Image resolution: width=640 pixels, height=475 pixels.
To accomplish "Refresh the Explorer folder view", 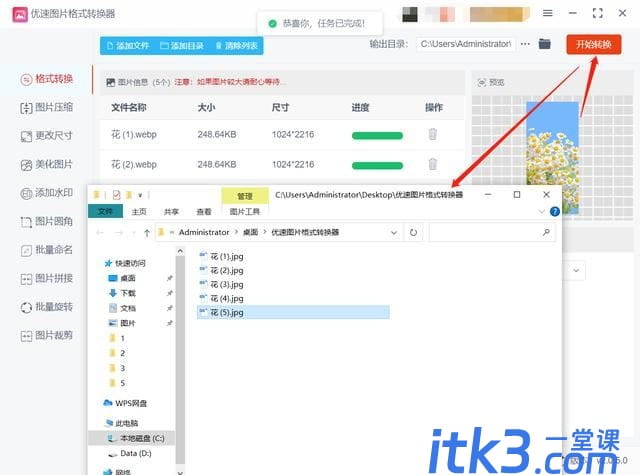I will [413, 233].
